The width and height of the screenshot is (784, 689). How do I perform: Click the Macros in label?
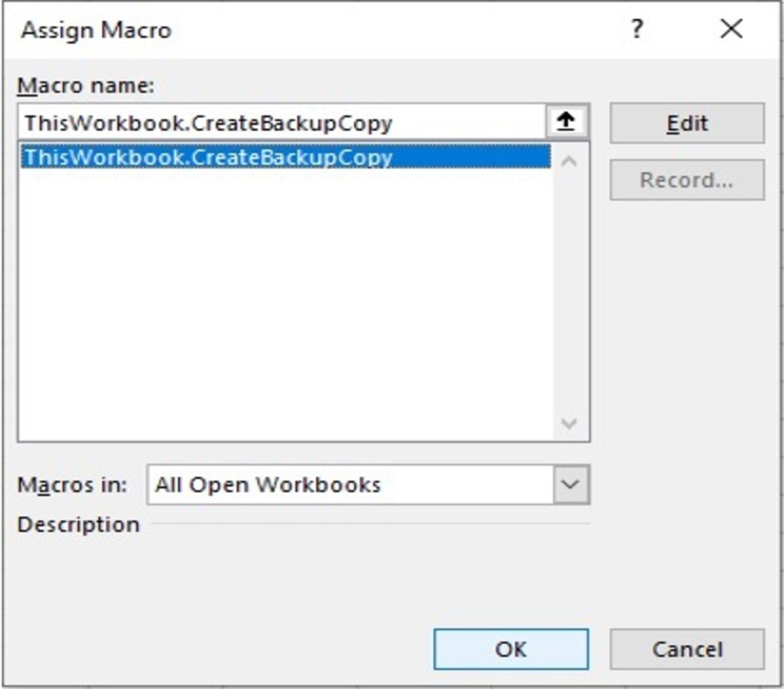72,485
